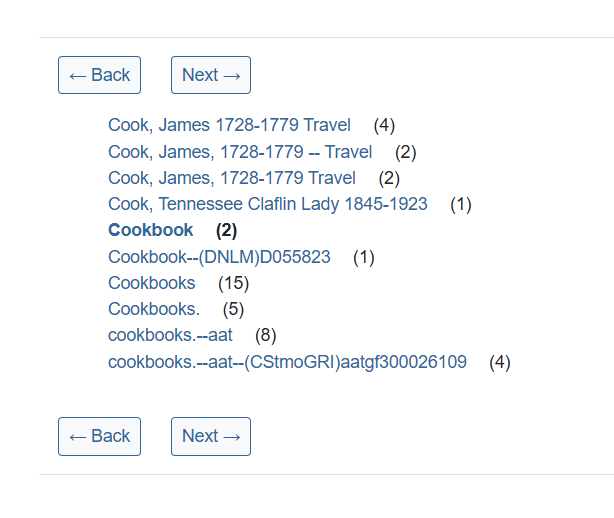This screenshot has height=518, width=614.
Task: Click the (15) count beside Cookbooks
Action: [233, 283]
